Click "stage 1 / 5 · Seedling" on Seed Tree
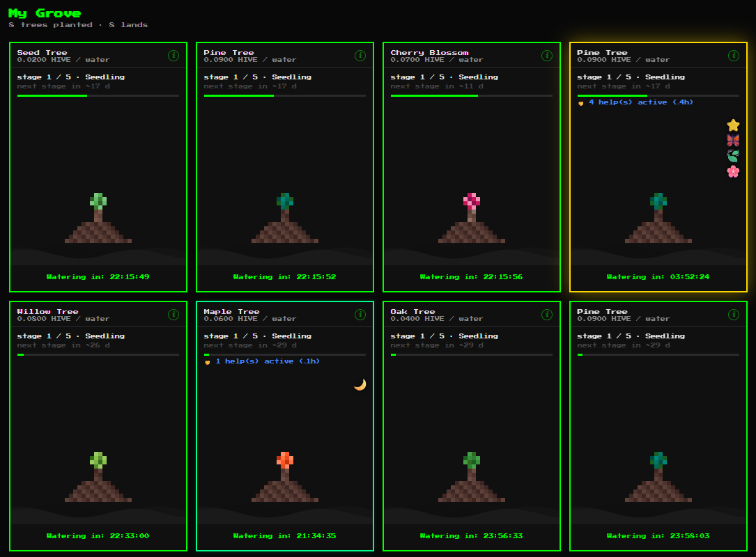756x557 pixels. (x=71, y=77)
